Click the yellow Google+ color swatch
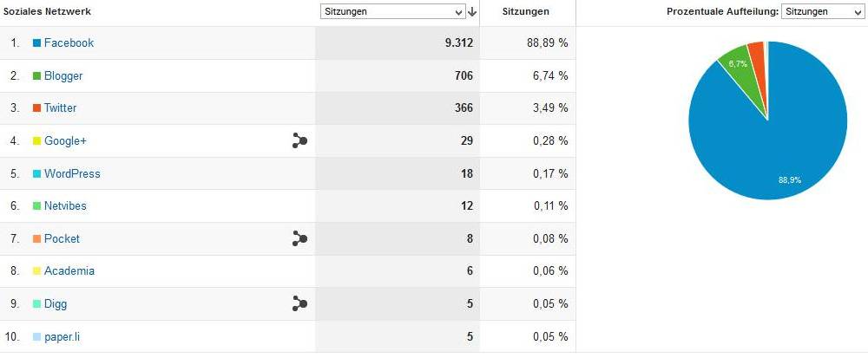This screenshot has width=868, height=358. point(37,141)
